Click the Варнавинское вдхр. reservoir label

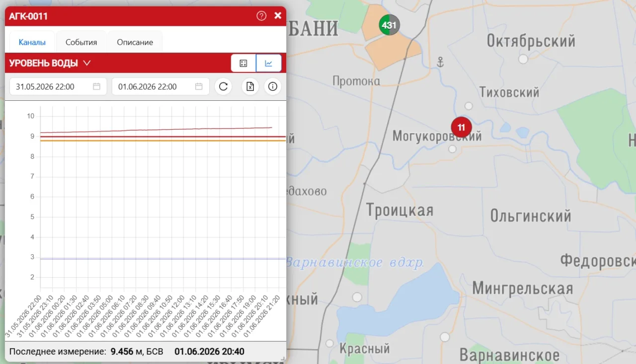coord(355,263)
